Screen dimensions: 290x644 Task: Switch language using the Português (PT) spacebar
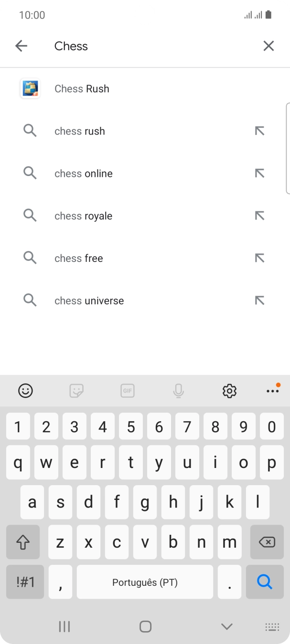click(x=145, y=582)
